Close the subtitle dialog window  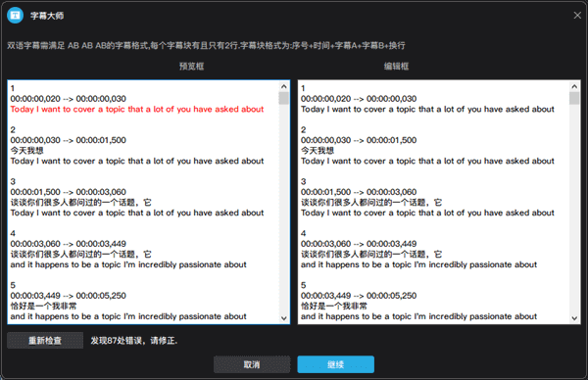pyautogui.click(x=577, y=16)
